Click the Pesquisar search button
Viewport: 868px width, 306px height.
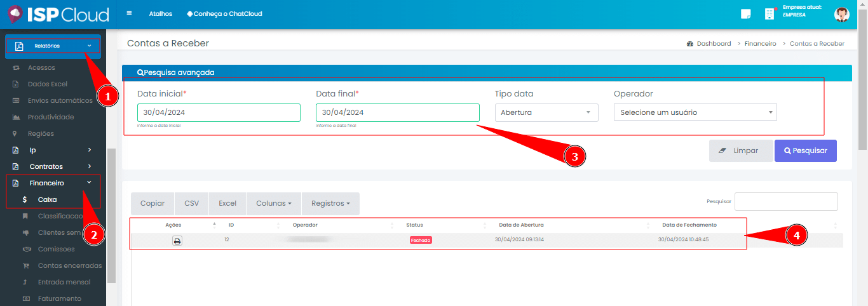click(x=805, y=151)
